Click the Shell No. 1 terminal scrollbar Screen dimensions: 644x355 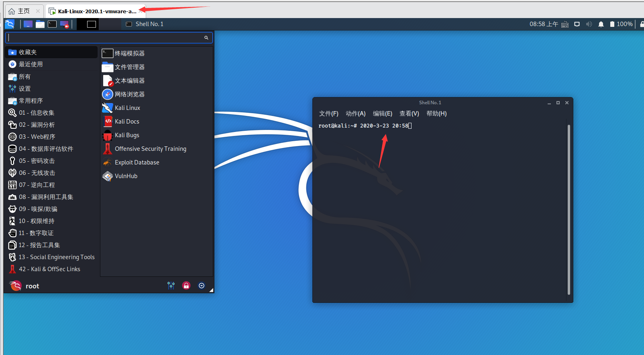point(569,209)
